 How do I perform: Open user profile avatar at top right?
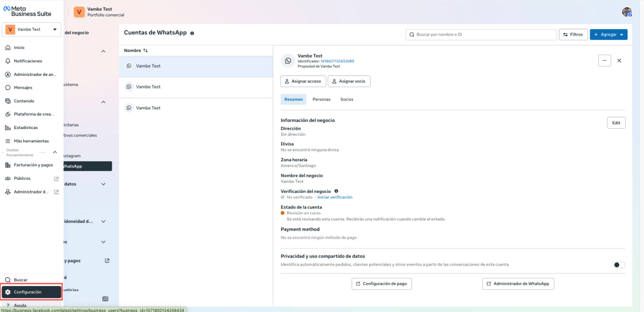pos(626,12)
